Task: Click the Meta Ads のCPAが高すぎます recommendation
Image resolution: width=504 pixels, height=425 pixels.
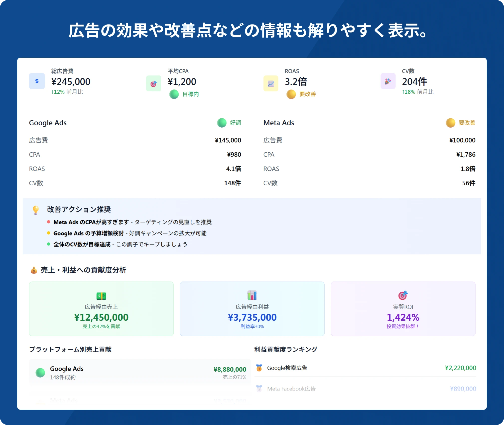Action: tap(91, 222)
